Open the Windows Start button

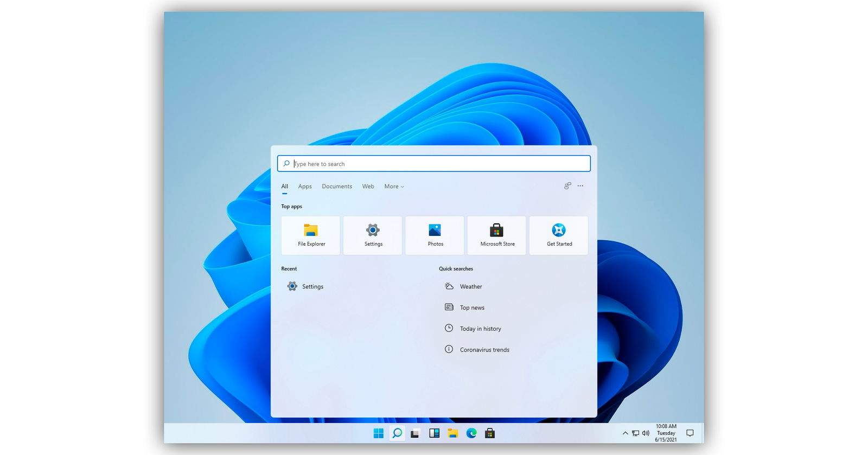(379, 433)
